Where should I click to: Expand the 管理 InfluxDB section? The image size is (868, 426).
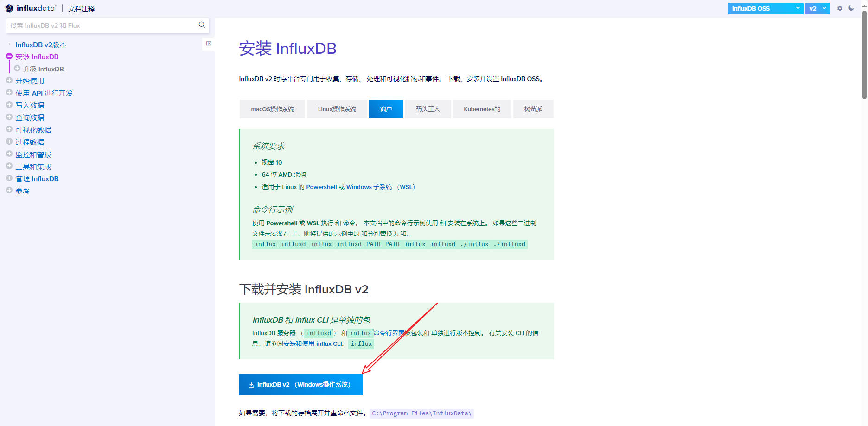click(x=9, y=178)
